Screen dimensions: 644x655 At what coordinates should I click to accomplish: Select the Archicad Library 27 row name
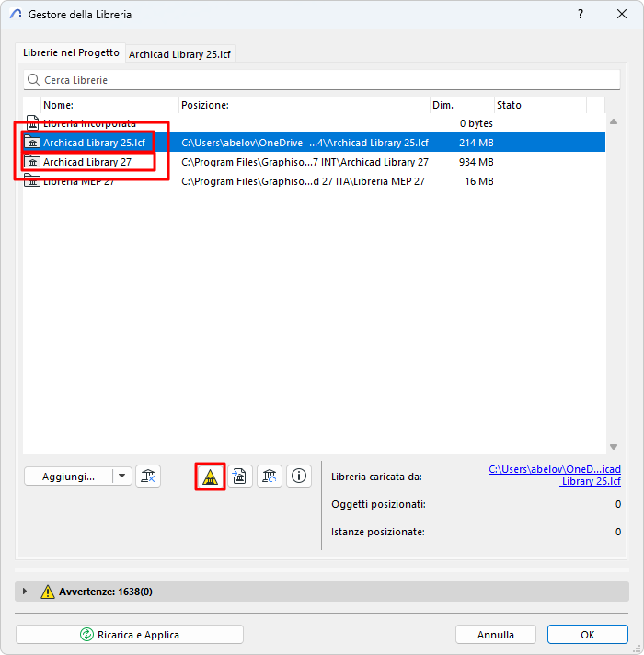(87, 162)
